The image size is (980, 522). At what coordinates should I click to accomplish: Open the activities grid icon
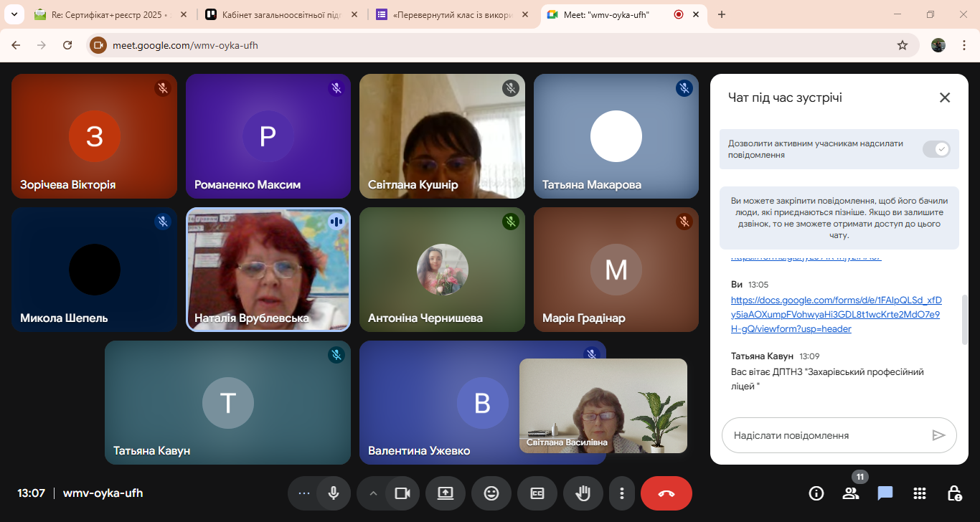tap(920, 493)
